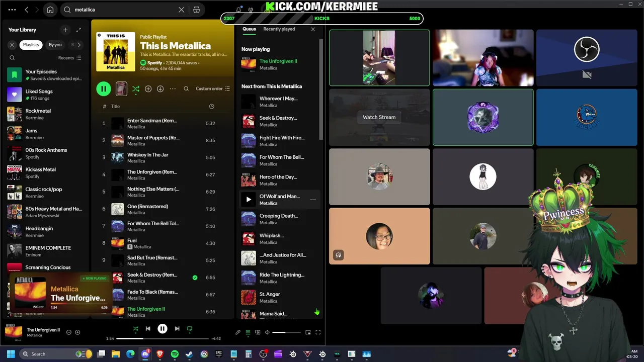Clear the Playlists filter
Screen dimensions: 644x362
coord(12,45)
